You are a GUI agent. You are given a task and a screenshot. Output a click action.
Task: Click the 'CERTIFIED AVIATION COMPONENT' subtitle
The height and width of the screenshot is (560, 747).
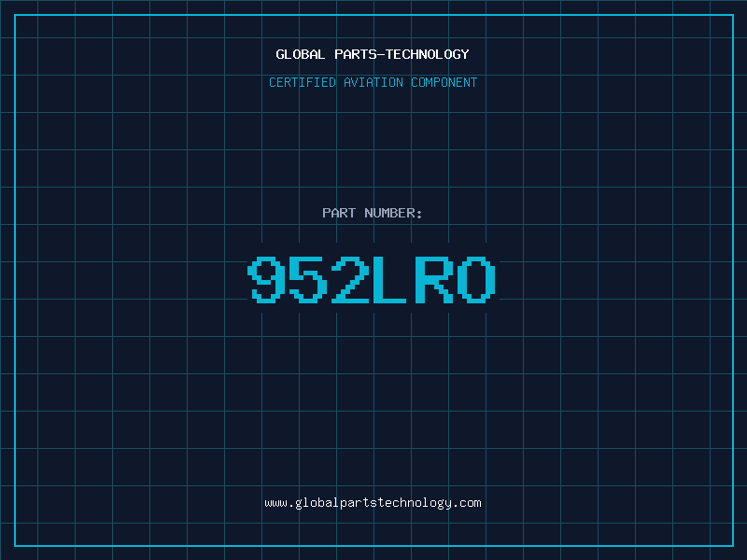tap(373, 82)
